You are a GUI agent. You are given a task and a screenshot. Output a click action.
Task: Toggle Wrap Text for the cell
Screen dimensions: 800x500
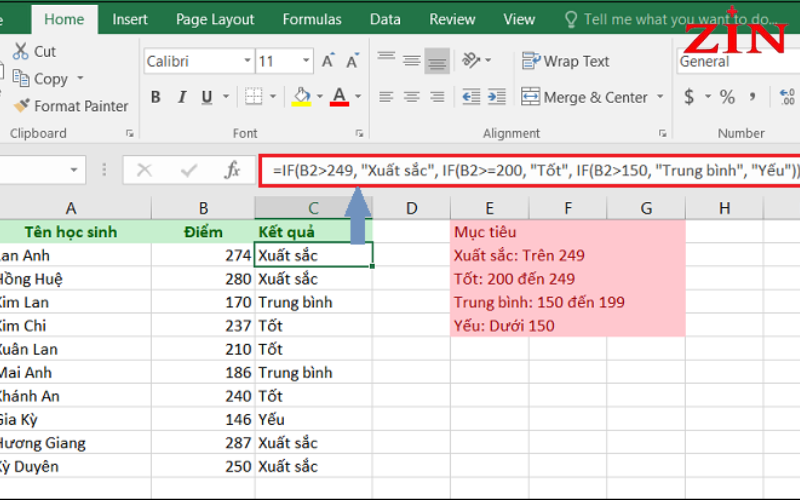(x=565, y=61)
